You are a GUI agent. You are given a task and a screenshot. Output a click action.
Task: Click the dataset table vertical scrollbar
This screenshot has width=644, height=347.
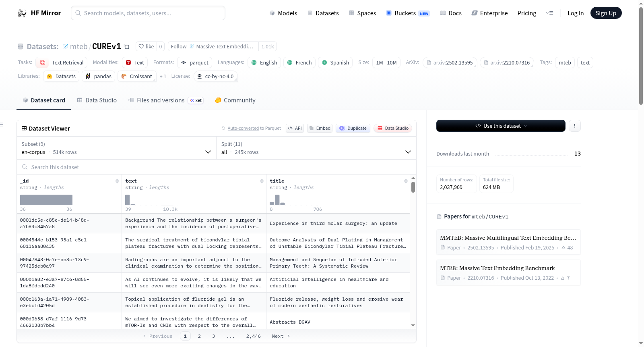[x=413, y=187]
